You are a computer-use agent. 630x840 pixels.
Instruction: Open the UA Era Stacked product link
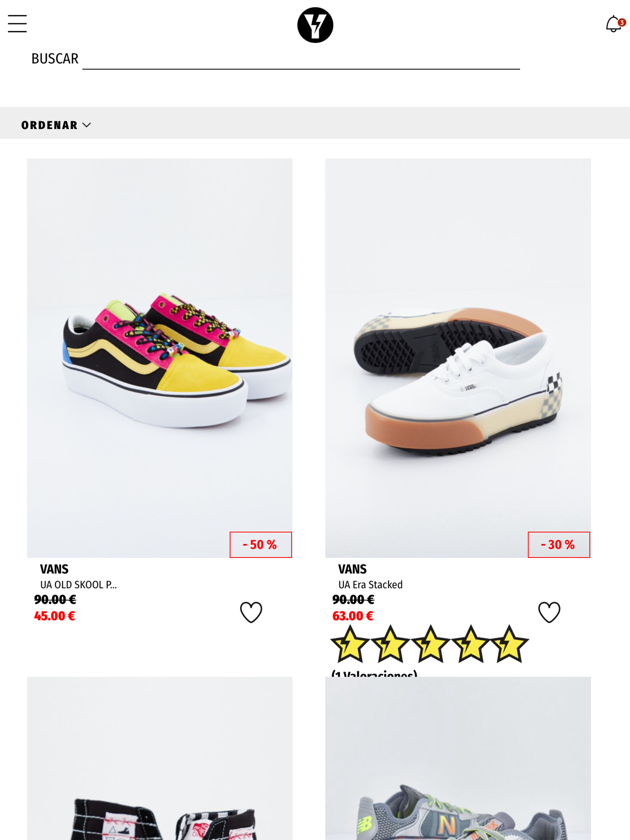pyautogui.click(x=370, y=584)
